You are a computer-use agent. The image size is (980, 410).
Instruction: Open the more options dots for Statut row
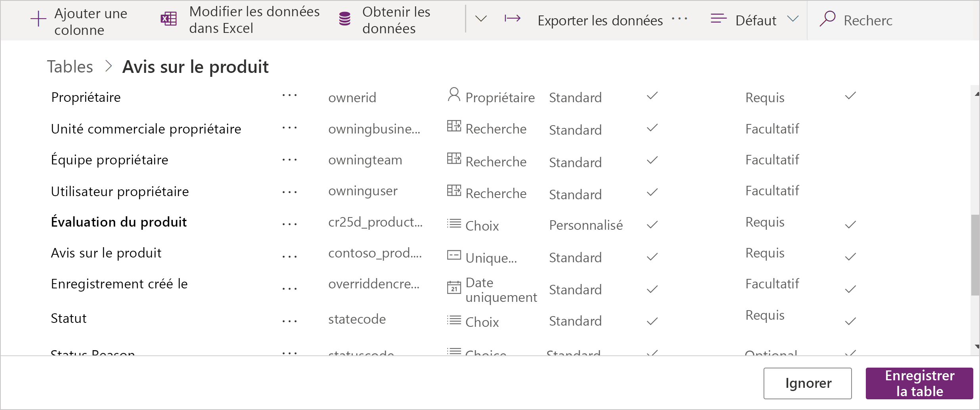point(289,321)
